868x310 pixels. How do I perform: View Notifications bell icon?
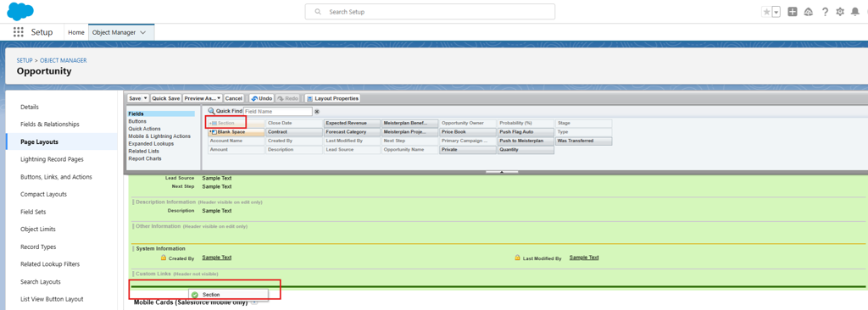[x=856, y=12]
